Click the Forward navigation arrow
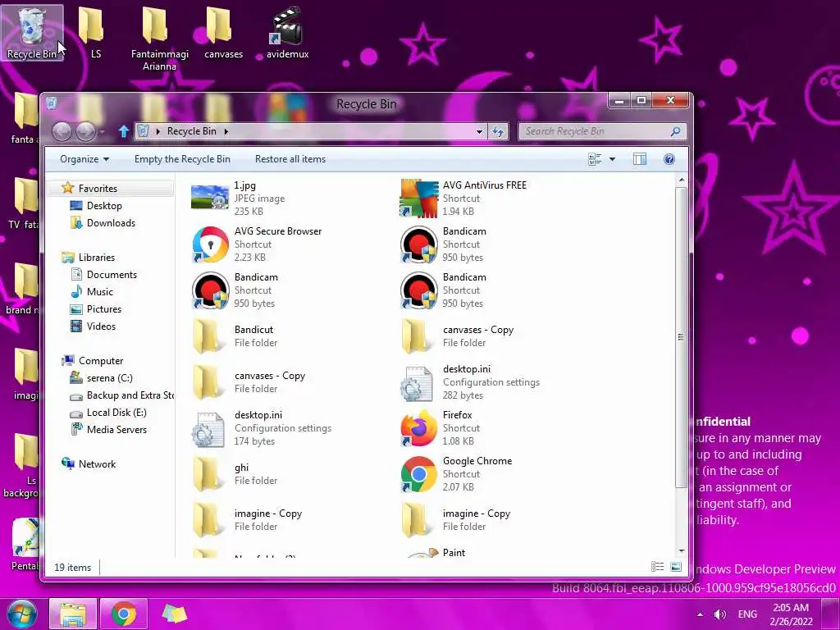The height and width of the screenshot is (630, 840). click(85, 131)
